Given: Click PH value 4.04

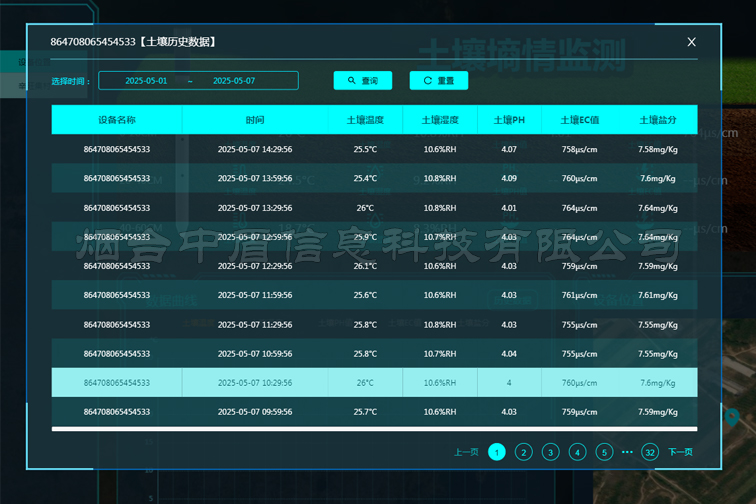Looking at the screenshot, I should point(509,354).
